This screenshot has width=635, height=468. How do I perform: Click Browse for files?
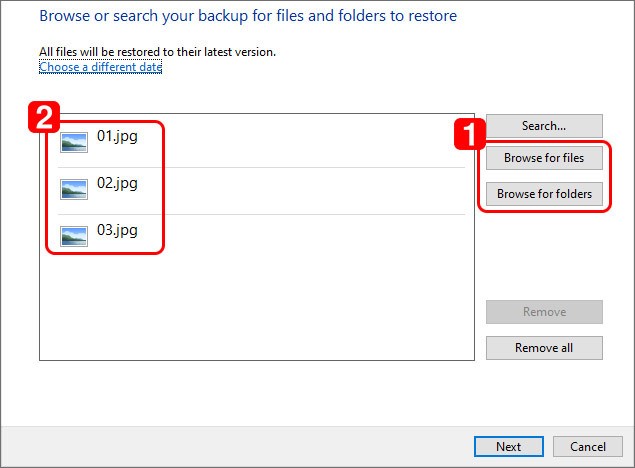point(544,158)
